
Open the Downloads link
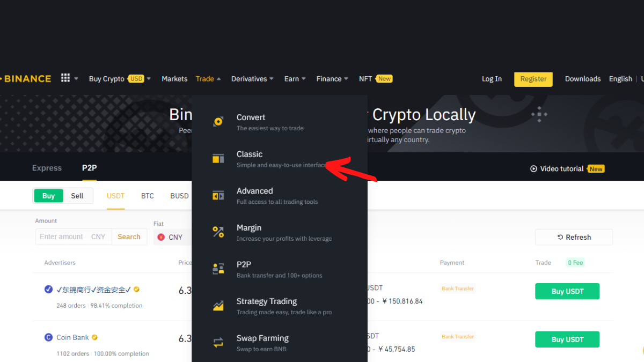coord(583,79)
